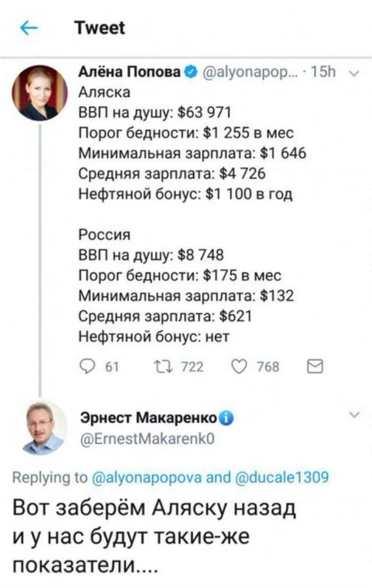Open the Алёна Попова display name
Screen dimensions: 372x588
pyautogui.click(x=130, y=72)
